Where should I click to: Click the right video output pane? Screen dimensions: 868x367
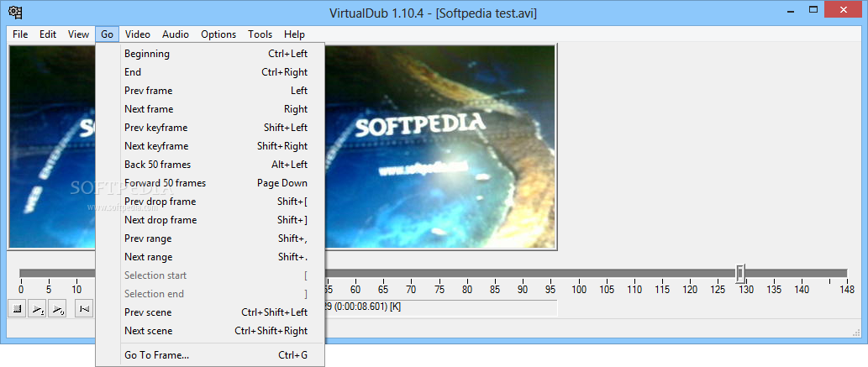click(440, 147)
